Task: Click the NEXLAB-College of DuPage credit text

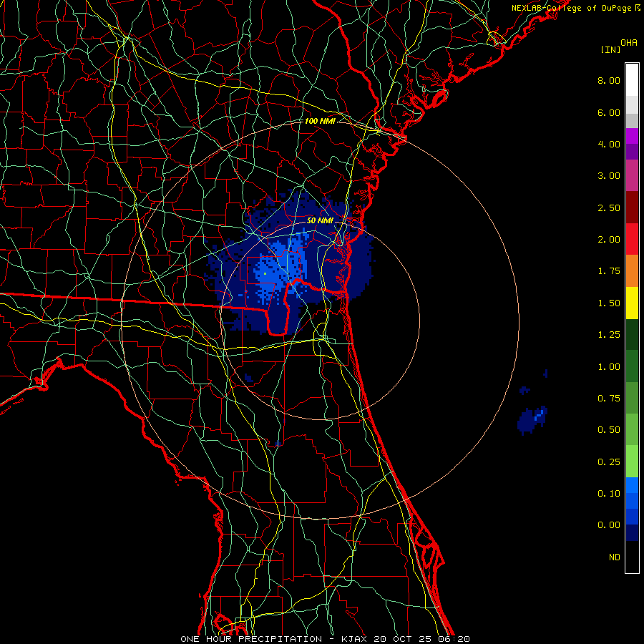Action: [x=572, y=8]
